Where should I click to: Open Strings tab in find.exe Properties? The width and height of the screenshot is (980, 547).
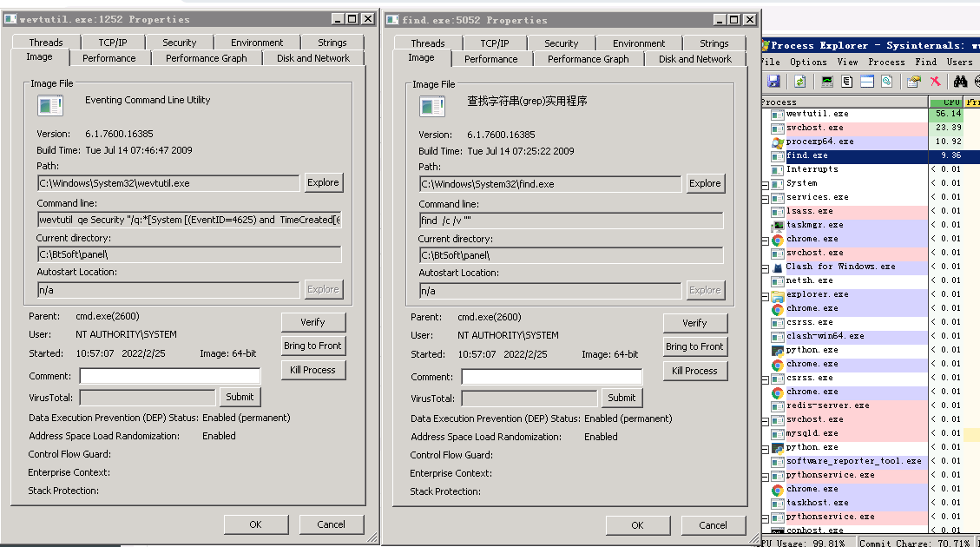click(714, 43)
